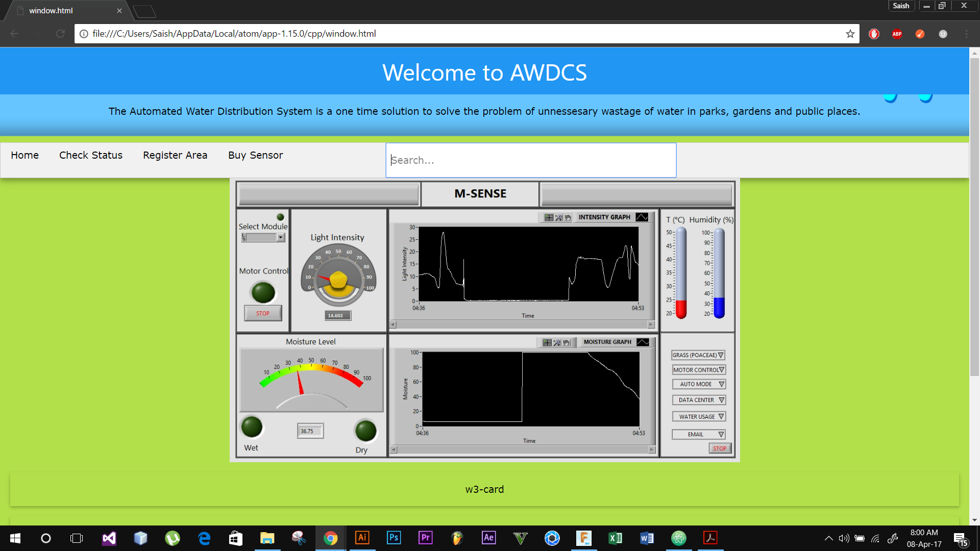Image resolution: width=980 pixels, height=551 pixels.
Task: Toggle the Wet round indicator
Action: coord(252,427)
